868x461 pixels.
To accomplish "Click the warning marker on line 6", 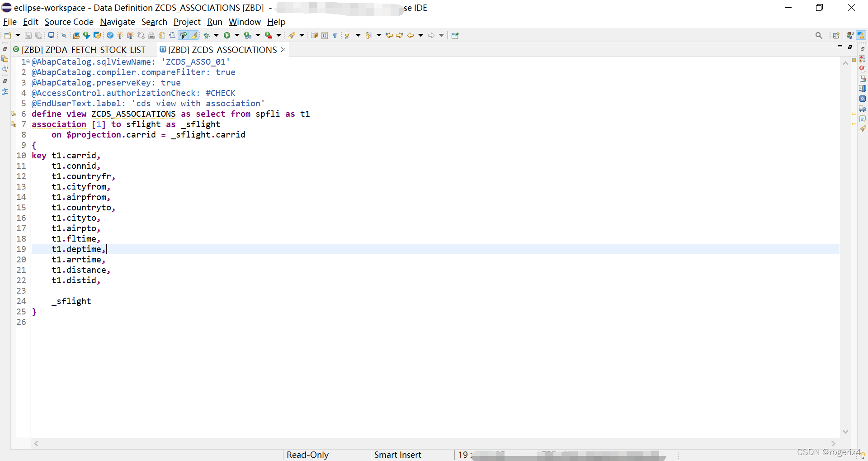I will [x=14, y=114].
